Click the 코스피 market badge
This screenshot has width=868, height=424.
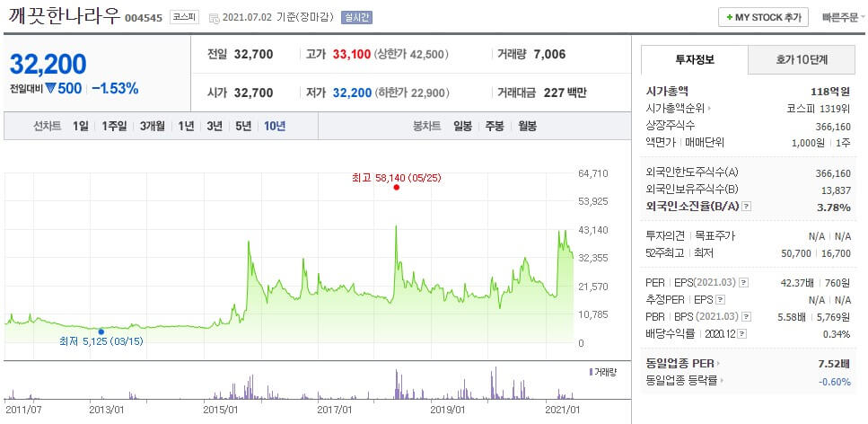185,17
